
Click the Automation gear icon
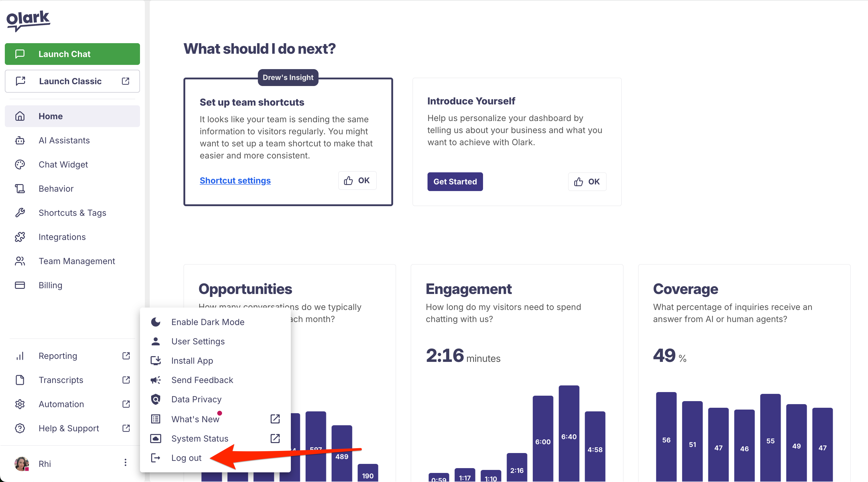[x=20, y=404]
